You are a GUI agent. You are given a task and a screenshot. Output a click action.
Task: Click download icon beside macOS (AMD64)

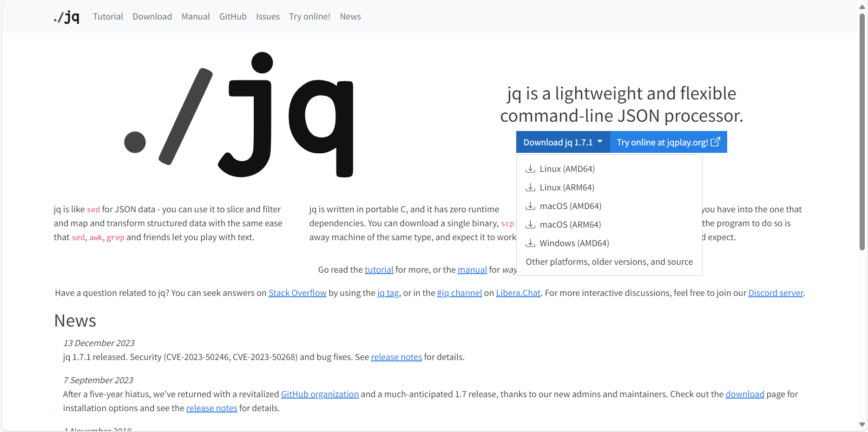point(530,206)
